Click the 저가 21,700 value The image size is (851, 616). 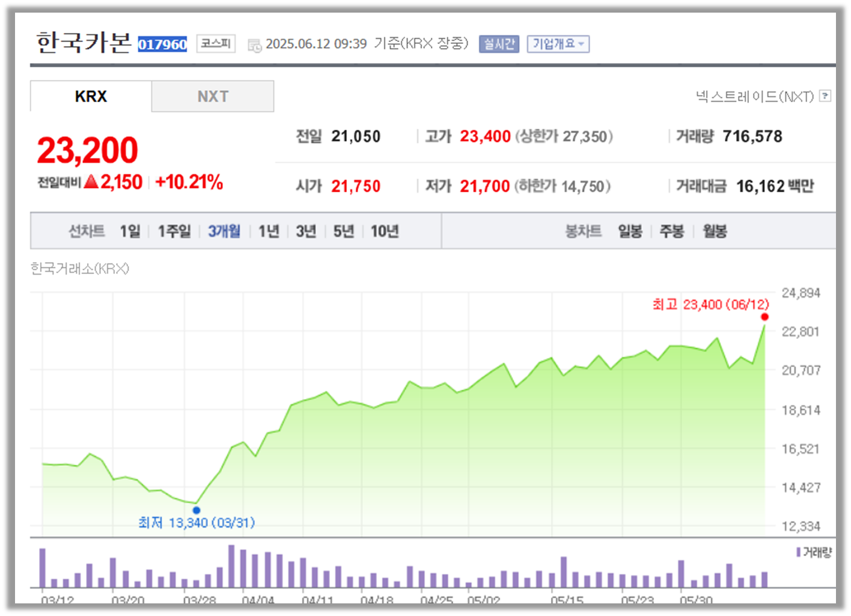tap(485, 186)
